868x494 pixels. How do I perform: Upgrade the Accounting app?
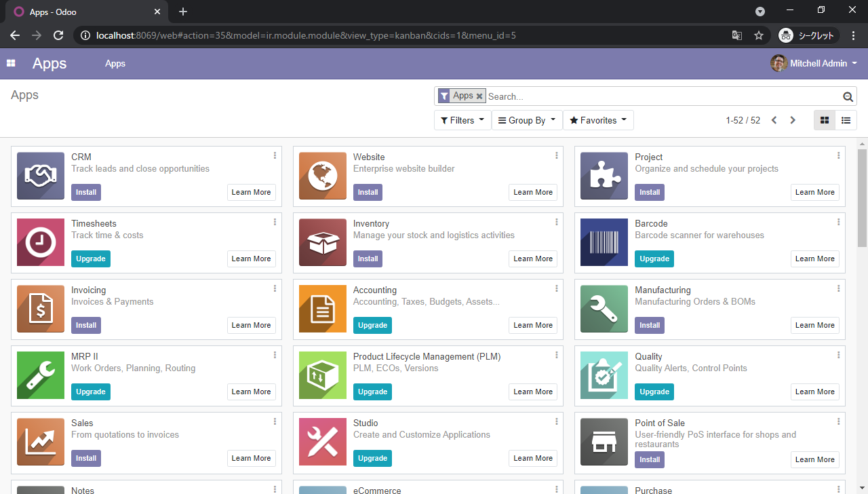372,325
